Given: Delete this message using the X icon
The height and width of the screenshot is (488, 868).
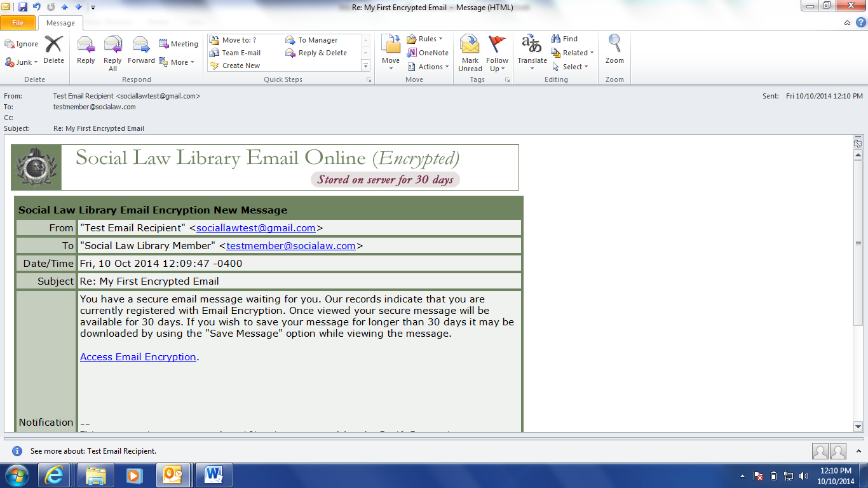Looking at the screenshot, I should (53, 50).
